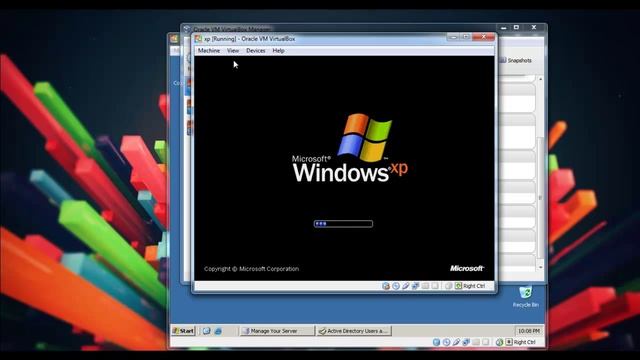Select the Recycle Bin desktop icon
640x360 pixels.
coord(526,297)
